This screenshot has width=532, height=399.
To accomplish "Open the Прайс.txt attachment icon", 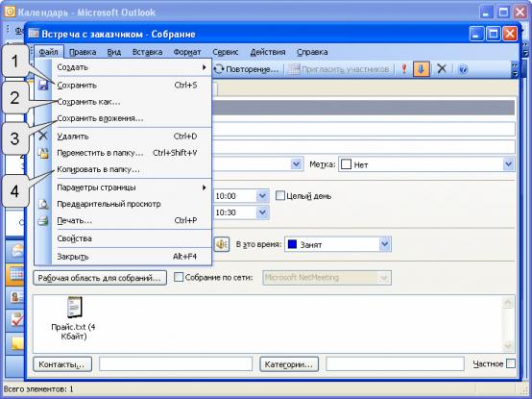I will pyautogui.click(x=74, y=307).
